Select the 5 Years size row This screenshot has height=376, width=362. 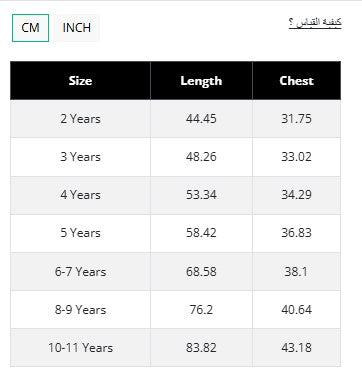tap(175, 233)
